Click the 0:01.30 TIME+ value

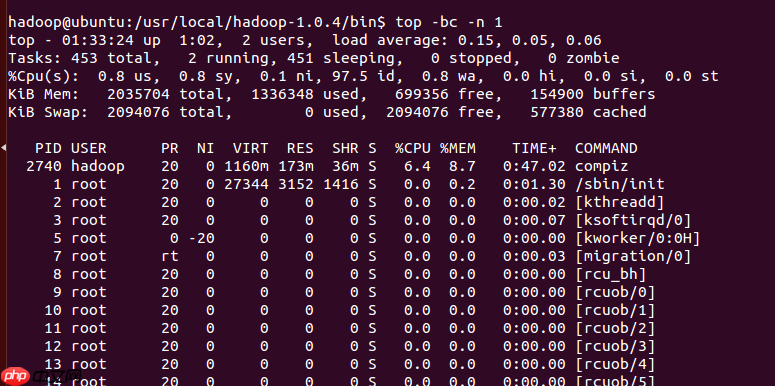click(534, 184)
